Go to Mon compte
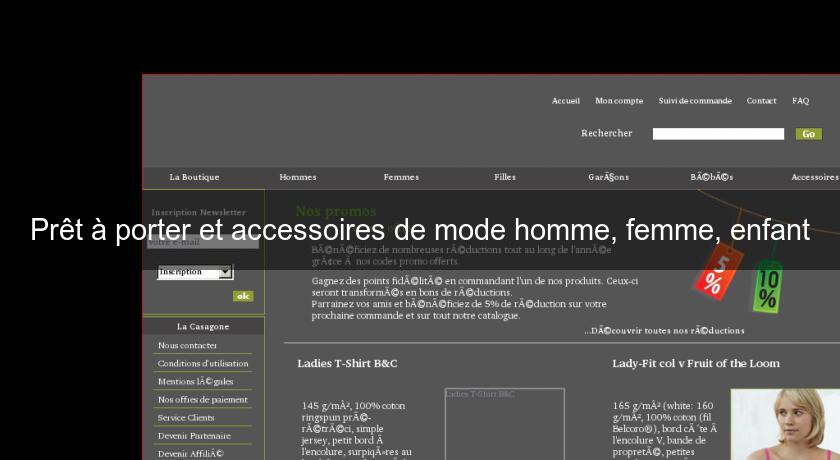Image resolution: width=840 pixels, height=460 pixels. tap(619, 101)
